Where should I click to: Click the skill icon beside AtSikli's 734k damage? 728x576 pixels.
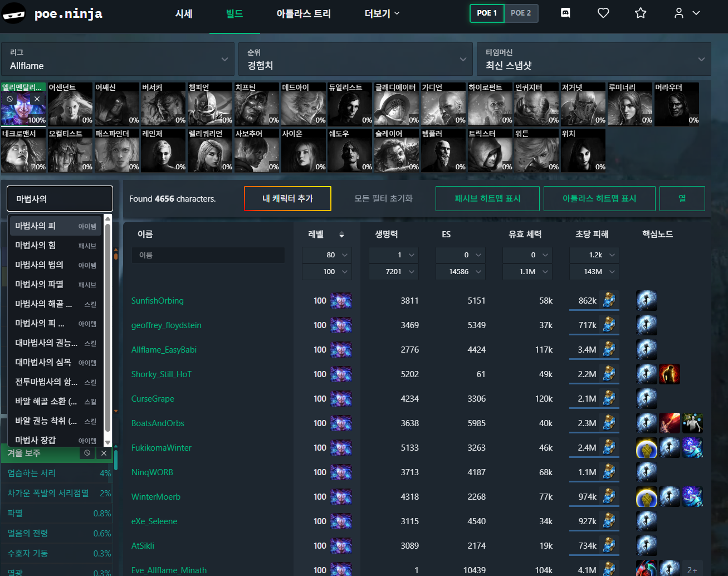(609, 546)
